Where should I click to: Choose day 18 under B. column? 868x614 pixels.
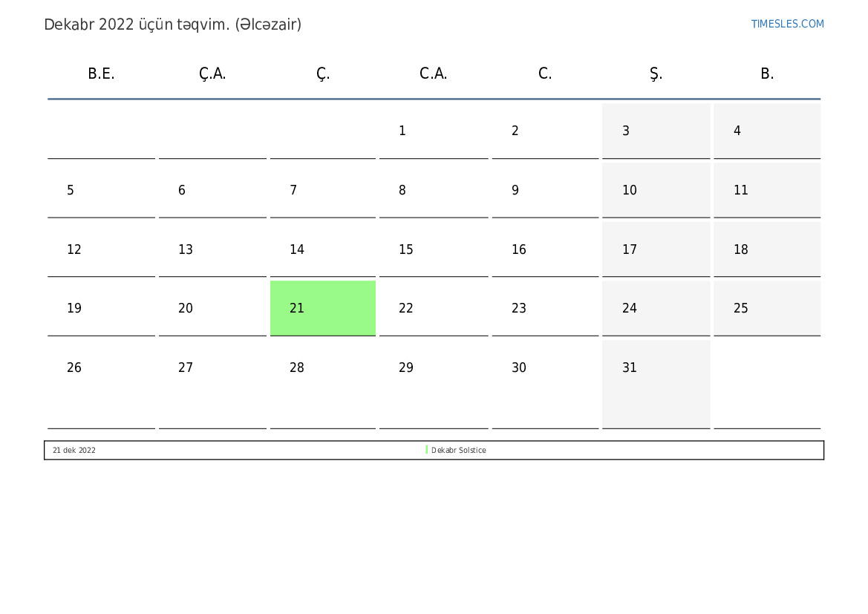(x=767, y=249)
